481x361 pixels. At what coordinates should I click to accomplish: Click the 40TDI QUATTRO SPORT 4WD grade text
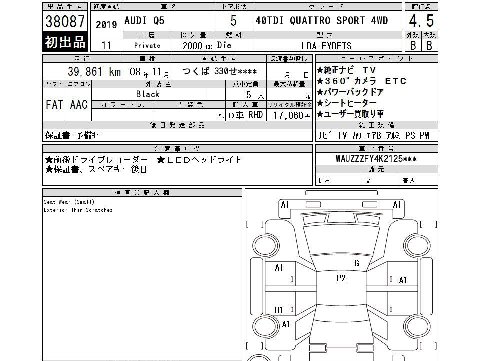(322, 20)
